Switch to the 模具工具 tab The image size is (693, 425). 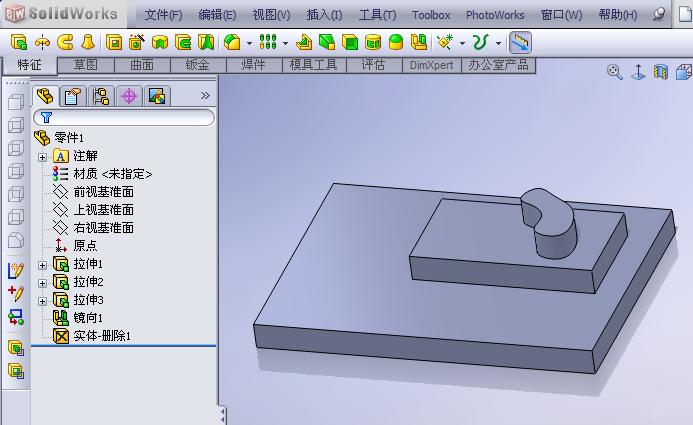314,65
